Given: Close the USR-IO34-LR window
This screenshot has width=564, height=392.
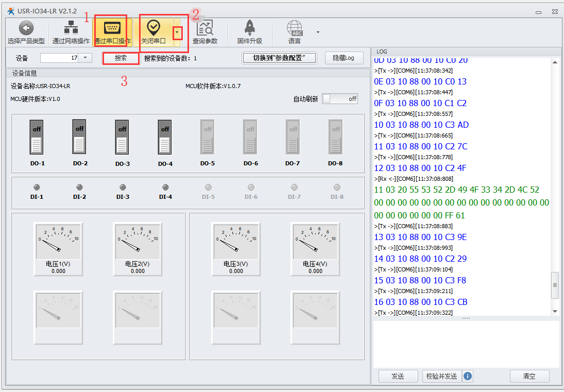Looking at the screenshot, I should pos(555,12).
